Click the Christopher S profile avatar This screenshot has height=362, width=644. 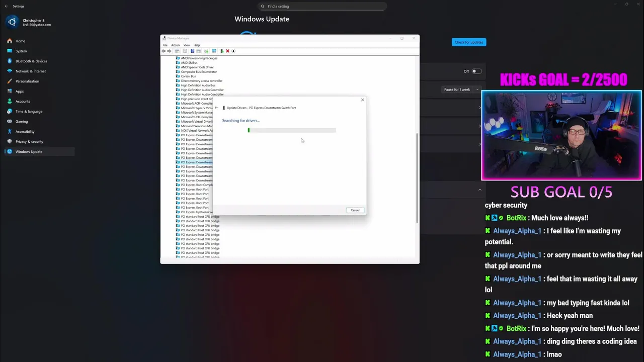[12, 22]
